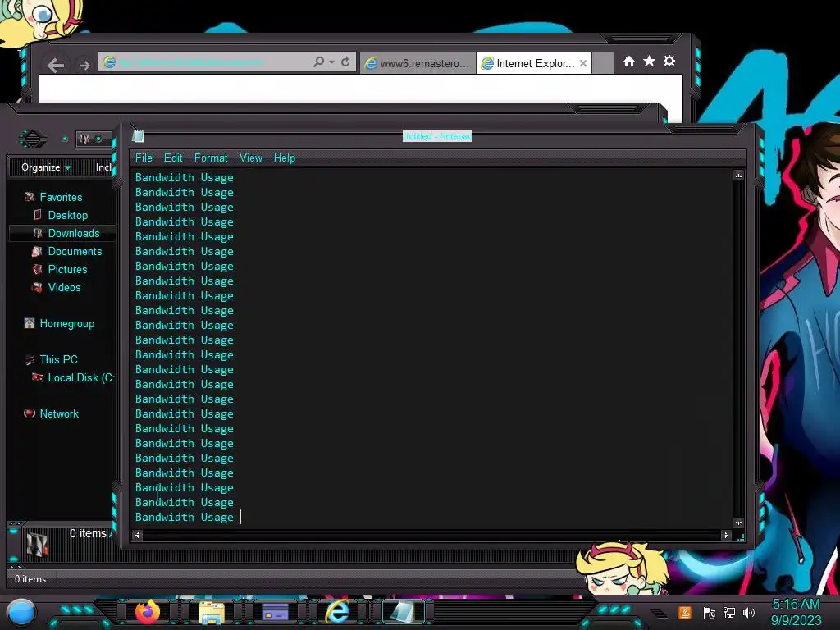Click the Desktop icon in the sidebar

38,215
